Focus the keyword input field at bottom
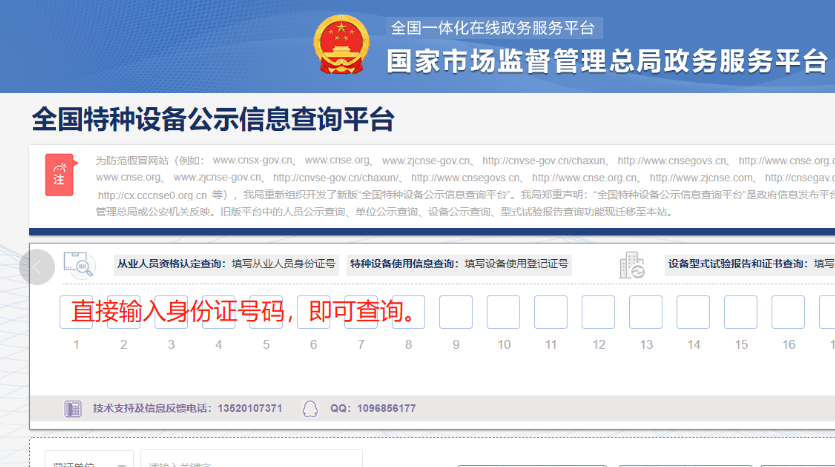Screen dimensions: 835x467 250,460
